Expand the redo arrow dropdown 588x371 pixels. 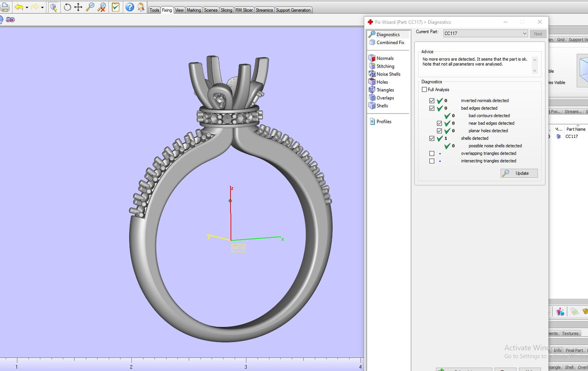click(x=42, y=8)
